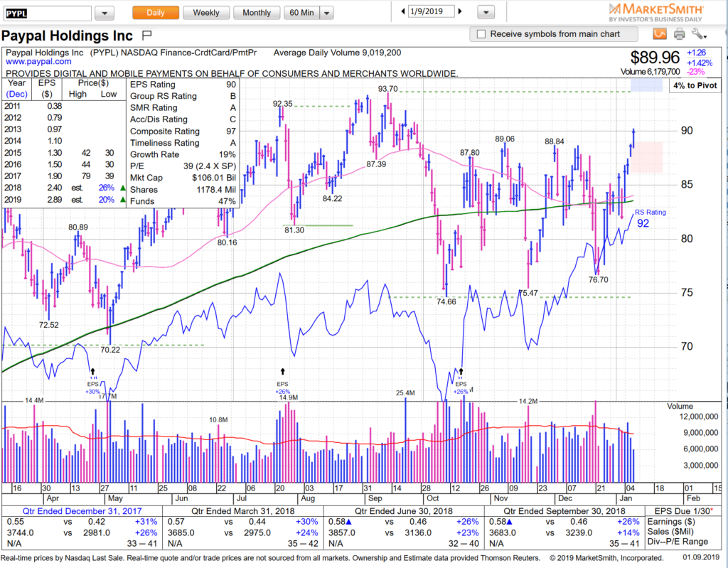Select the P/E 39 (2.4 X SP) row
Viewport: 728px width, 568px height.
[x=183, y=166]
